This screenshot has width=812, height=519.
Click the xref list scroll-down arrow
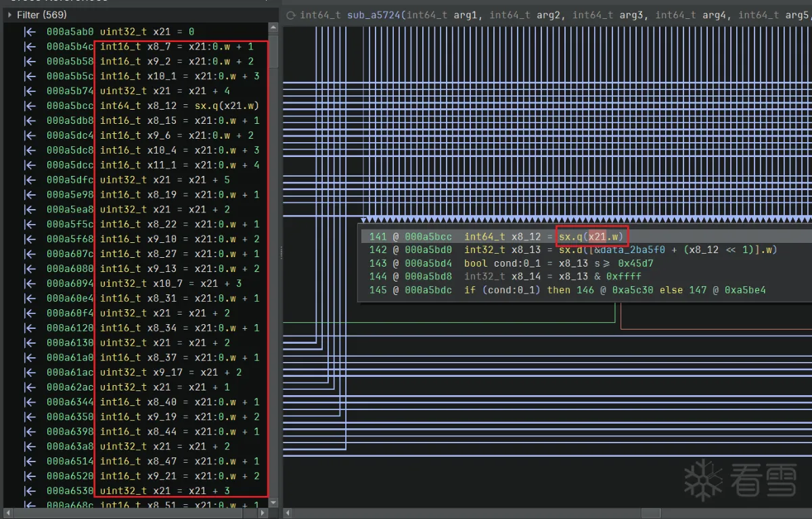pos(273,502)
